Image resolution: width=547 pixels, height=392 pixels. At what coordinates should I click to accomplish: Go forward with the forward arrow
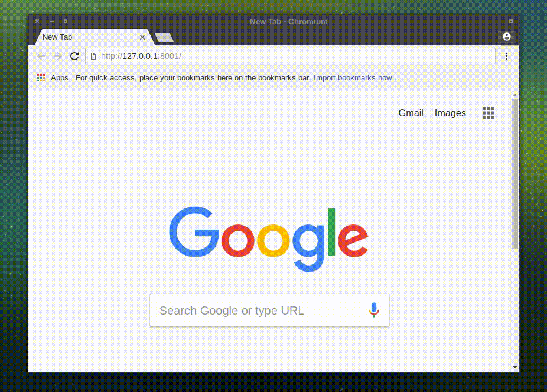coord(58,56)
